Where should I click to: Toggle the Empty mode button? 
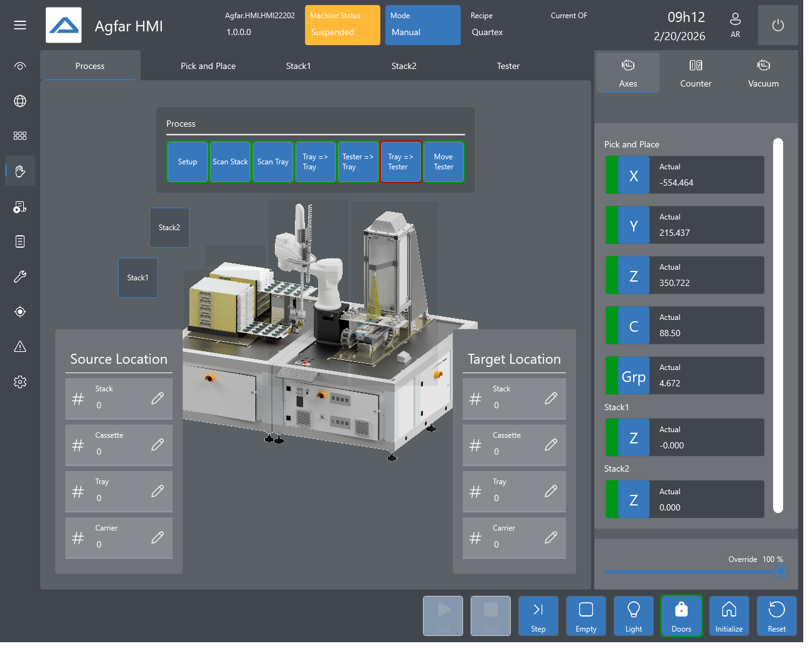click(586, 616)
